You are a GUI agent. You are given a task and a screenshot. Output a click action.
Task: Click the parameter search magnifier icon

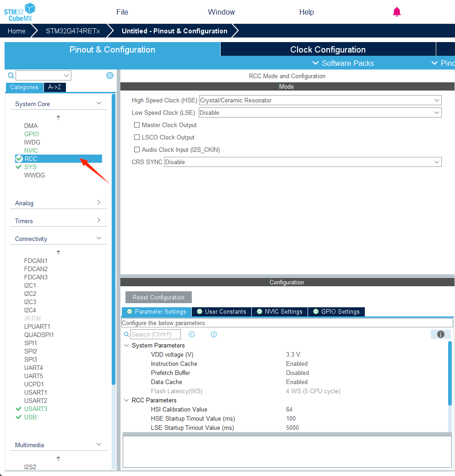[x=126, y=334]
